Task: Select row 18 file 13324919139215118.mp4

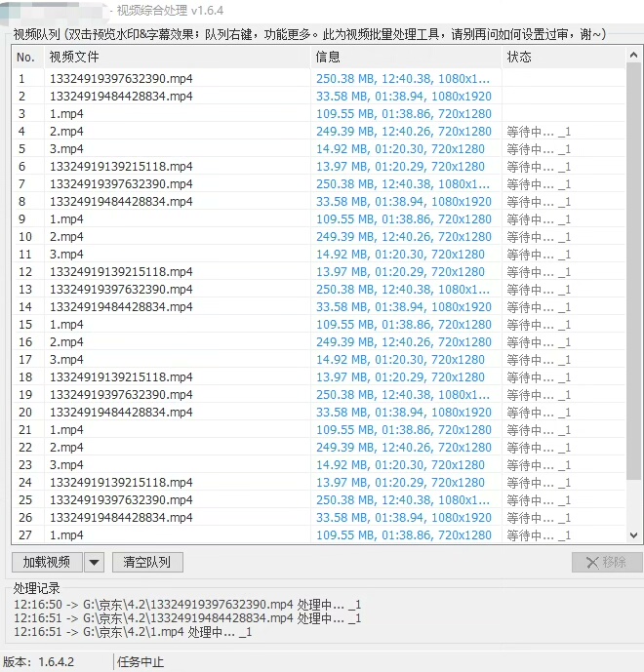Action: [121, 377]
